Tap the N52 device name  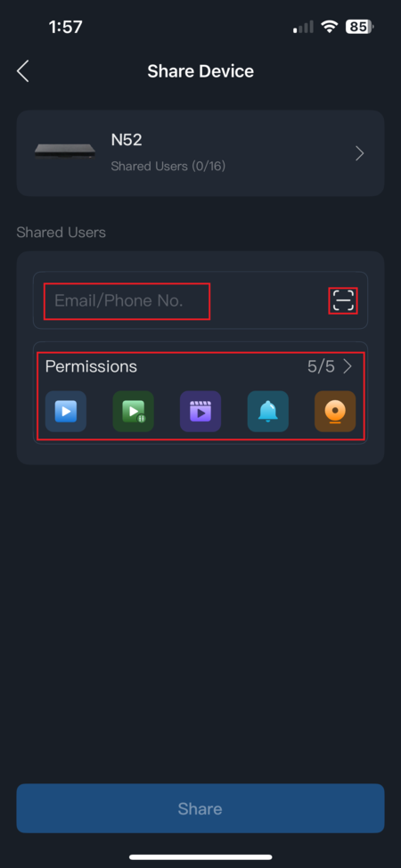127,140
